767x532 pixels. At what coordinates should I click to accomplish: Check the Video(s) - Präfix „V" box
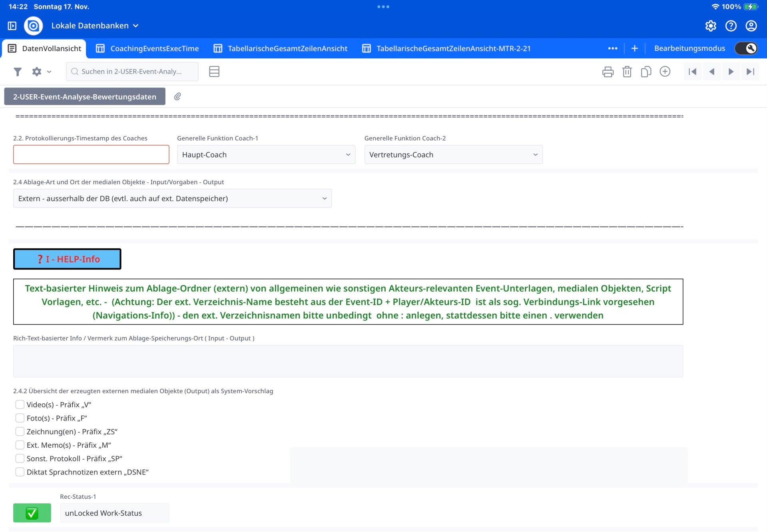[x=20, y=404]
